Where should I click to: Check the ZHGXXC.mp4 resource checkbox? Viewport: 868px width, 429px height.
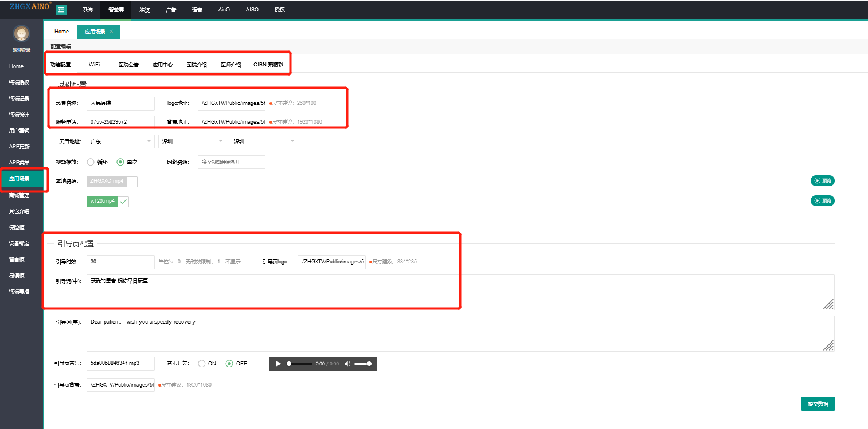(x=132, y=182)
